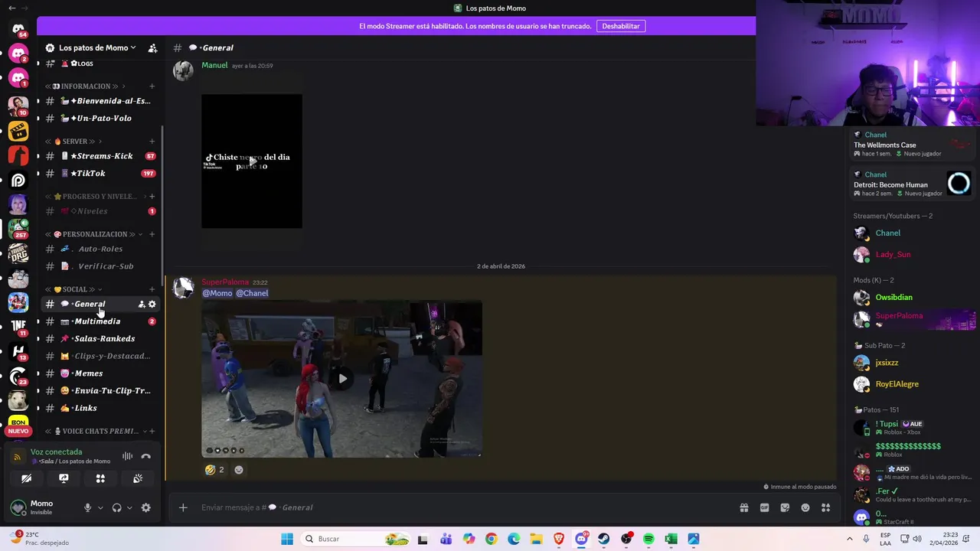The height and width of the screenshot is (551, 980).
Task: Open the Verificar-Sub channel
Action: click(100, 266)
